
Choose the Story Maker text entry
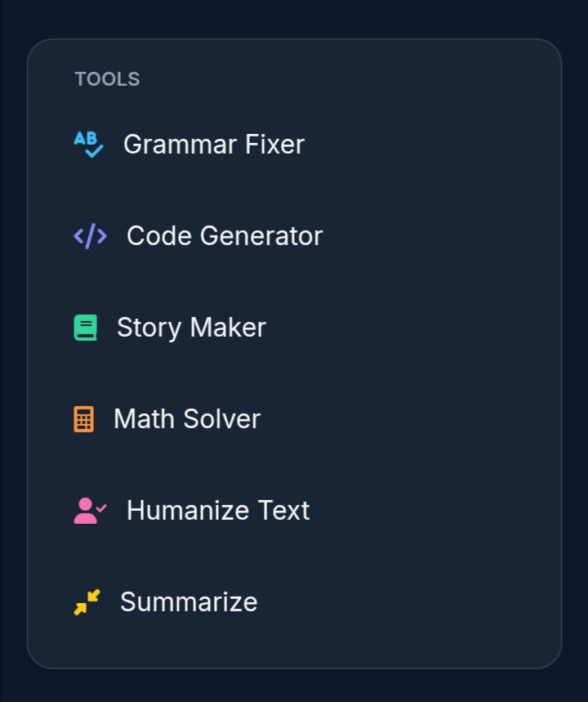191,327
